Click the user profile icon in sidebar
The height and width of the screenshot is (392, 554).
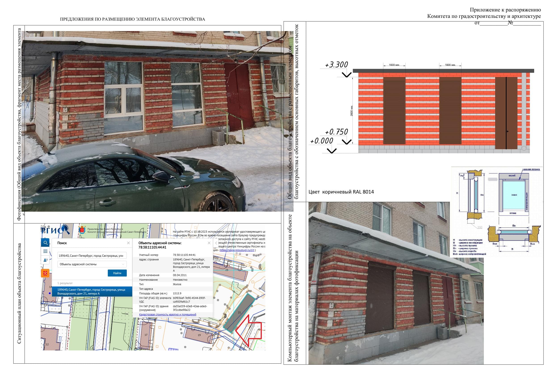pos(45,260)
